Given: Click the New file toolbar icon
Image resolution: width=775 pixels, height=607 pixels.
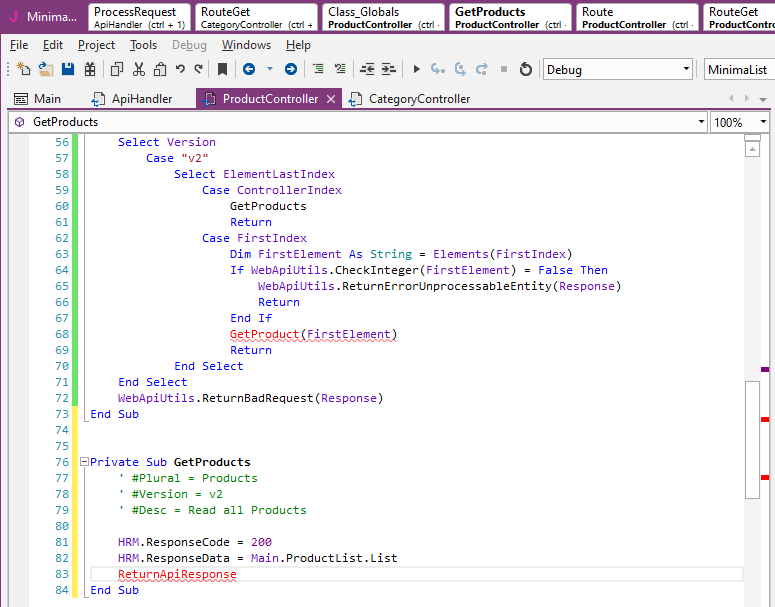Looking at the screenshot, I should 24,69.
